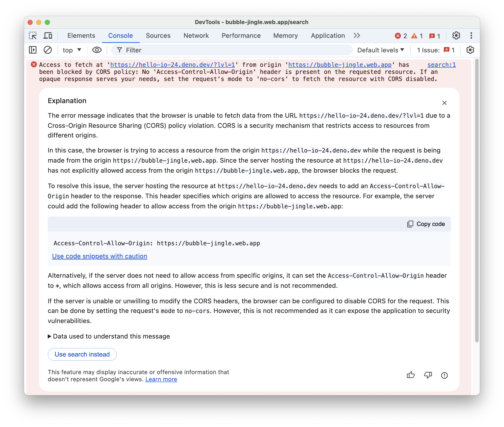Click Use search instead button
The image size is (504, 427).
tap(82, 354)
